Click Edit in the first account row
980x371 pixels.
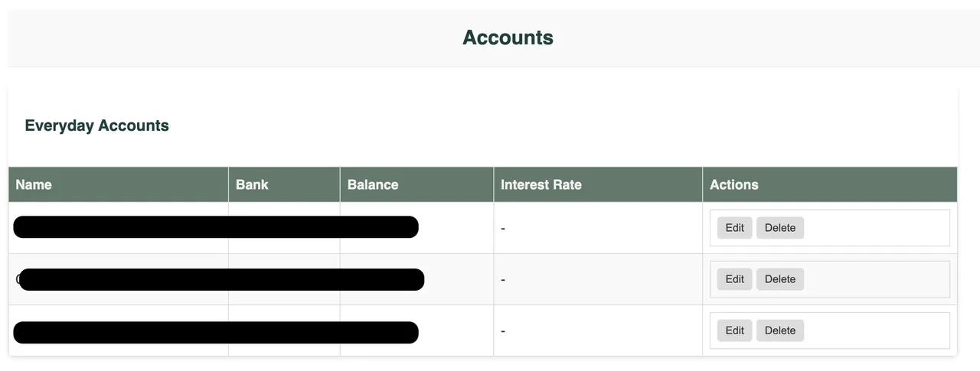pyautogui.click(x=735, y=228)
